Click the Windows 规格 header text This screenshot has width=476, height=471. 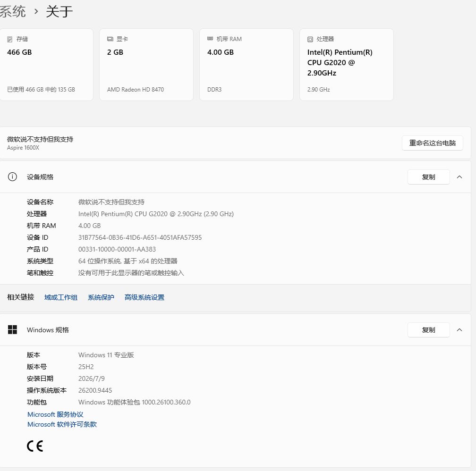(48, 330)
